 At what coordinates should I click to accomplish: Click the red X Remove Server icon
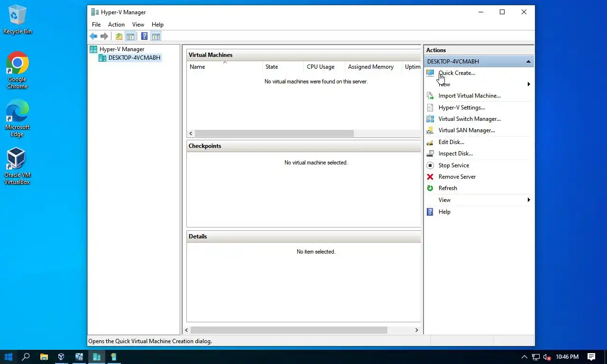point(430,177)
